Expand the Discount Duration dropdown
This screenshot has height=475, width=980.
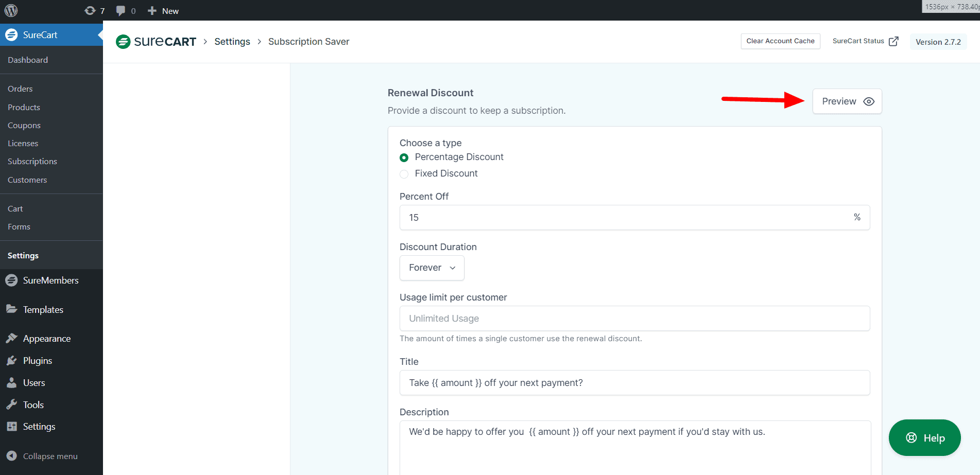tap(432, 268)
